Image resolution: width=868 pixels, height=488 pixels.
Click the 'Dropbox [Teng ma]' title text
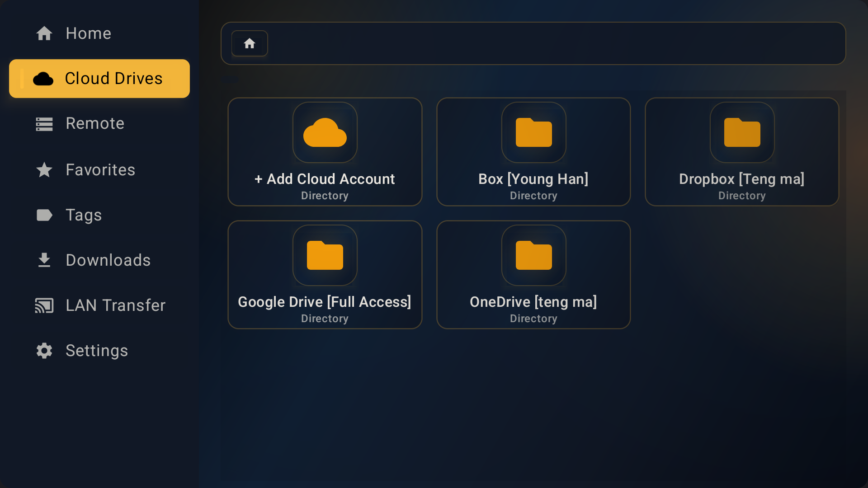point(742,179)
